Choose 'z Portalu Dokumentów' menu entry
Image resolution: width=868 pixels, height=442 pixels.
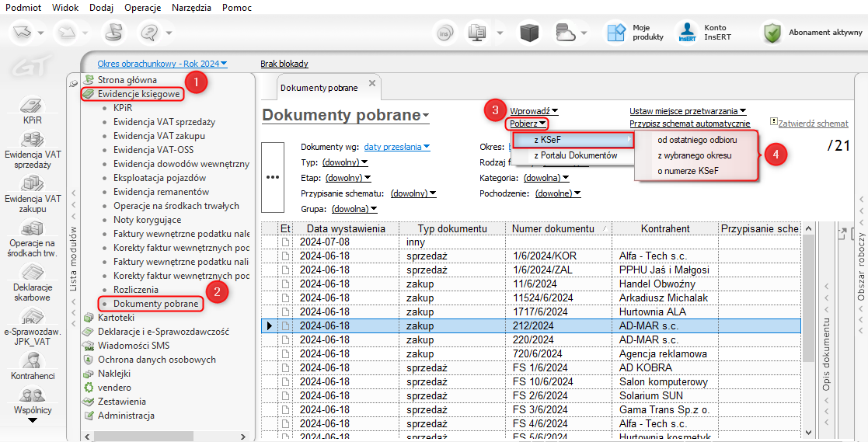coord(575,155)
